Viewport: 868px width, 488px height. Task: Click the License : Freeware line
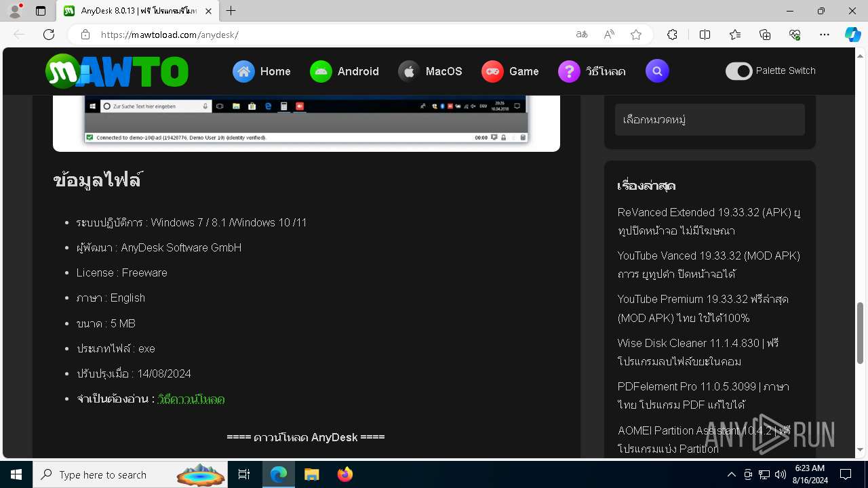[x=122, y=272]
